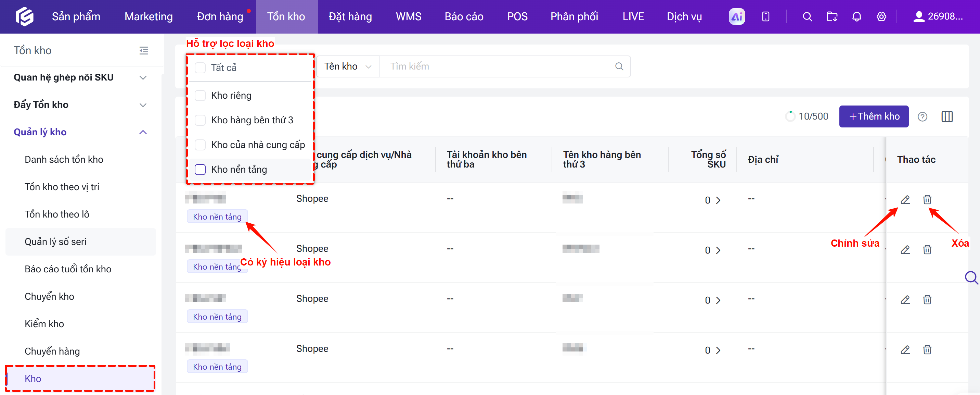Tick the Kho hàng bên thứ 3 checkbox

point(200,120)
